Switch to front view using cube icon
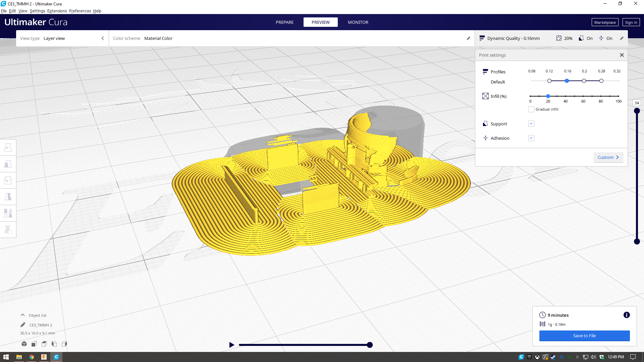The height and width of the screenshot is (362, 644). point(34,344)
